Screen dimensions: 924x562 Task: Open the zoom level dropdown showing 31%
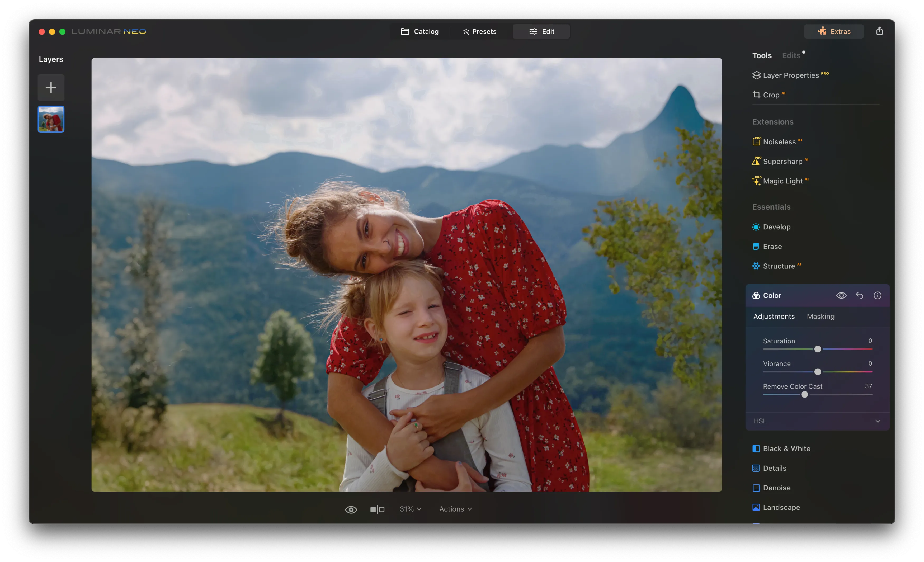tap(410, 509)
